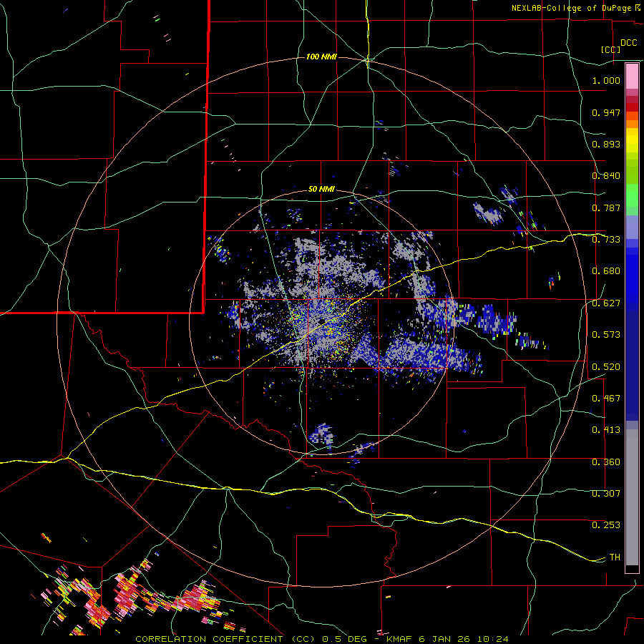Click the black radar site dot at center
Screen dimensions: 644x644
(323, 321)
